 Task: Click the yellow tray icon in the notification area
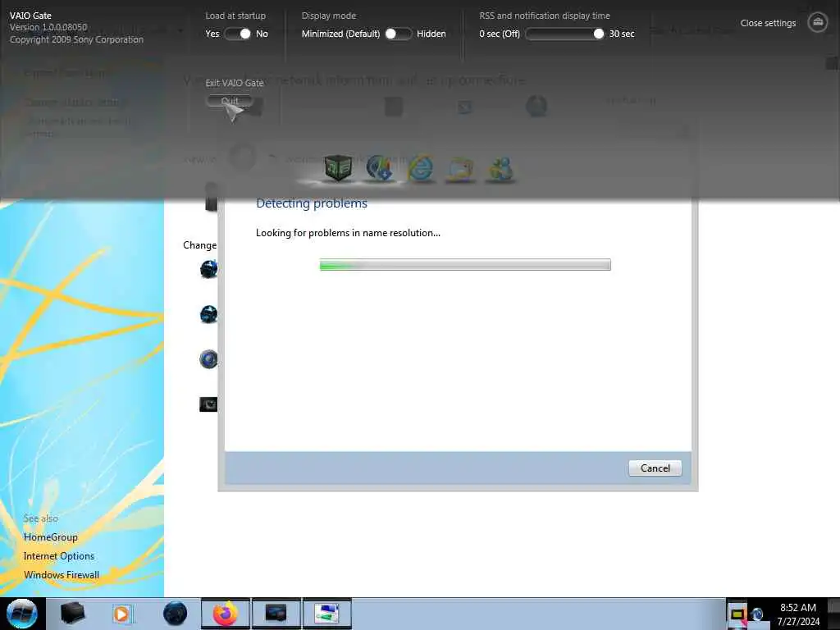pyautogui.click(x=738, y=614)
